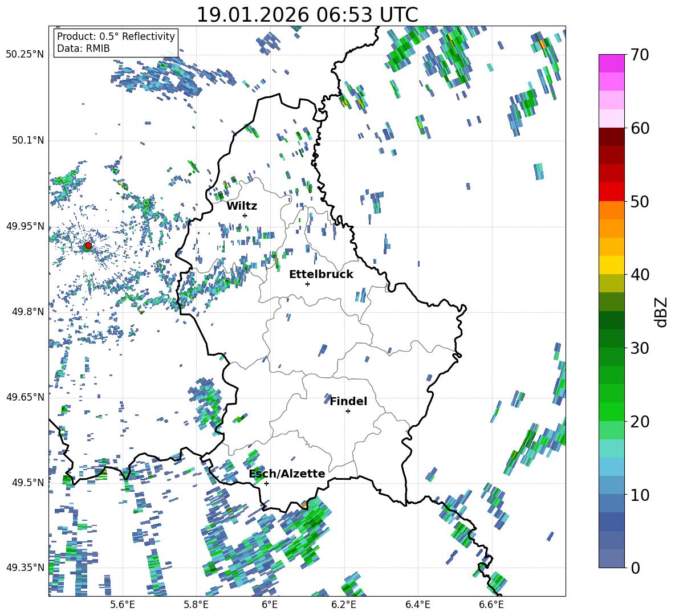
Task: Click the red radar site marker
Action: (x=88, y=245)
